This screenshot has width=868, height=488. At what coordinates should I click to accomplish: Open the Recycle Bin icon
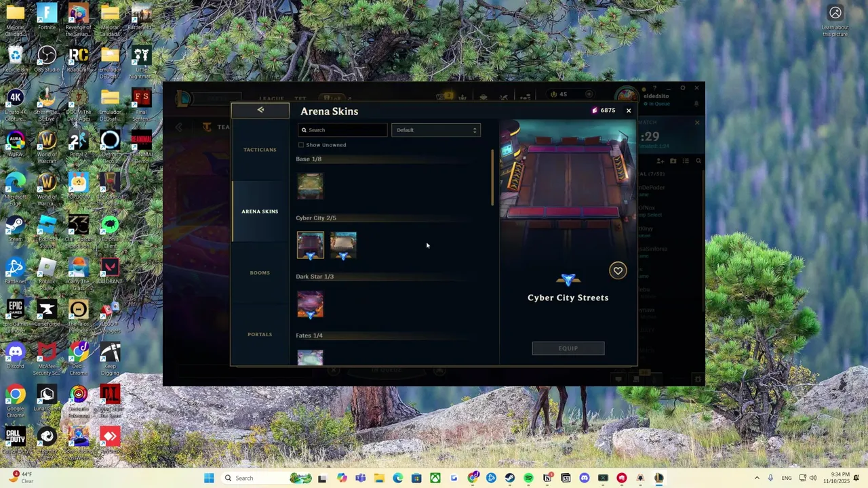click(15, 59)
